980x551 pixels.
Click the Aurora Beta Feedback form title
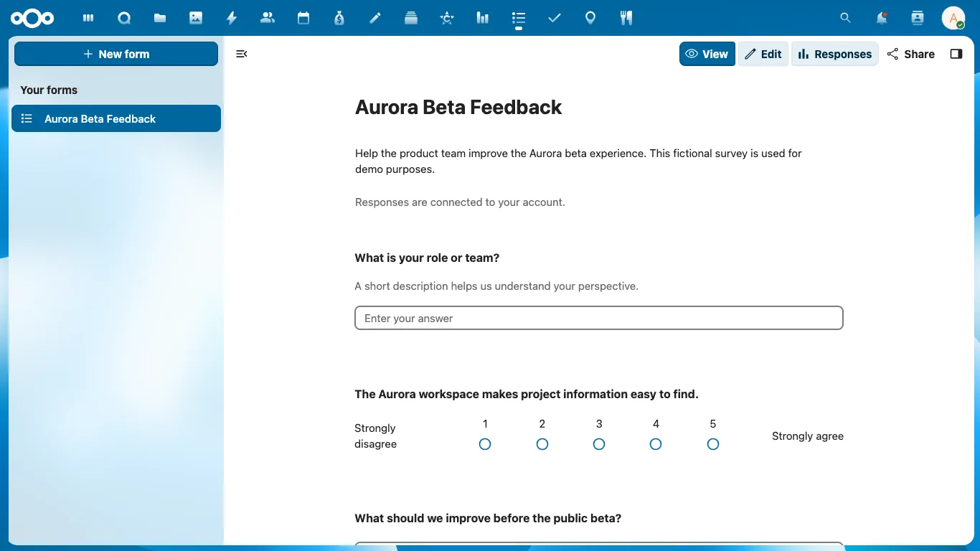point(458,107)
